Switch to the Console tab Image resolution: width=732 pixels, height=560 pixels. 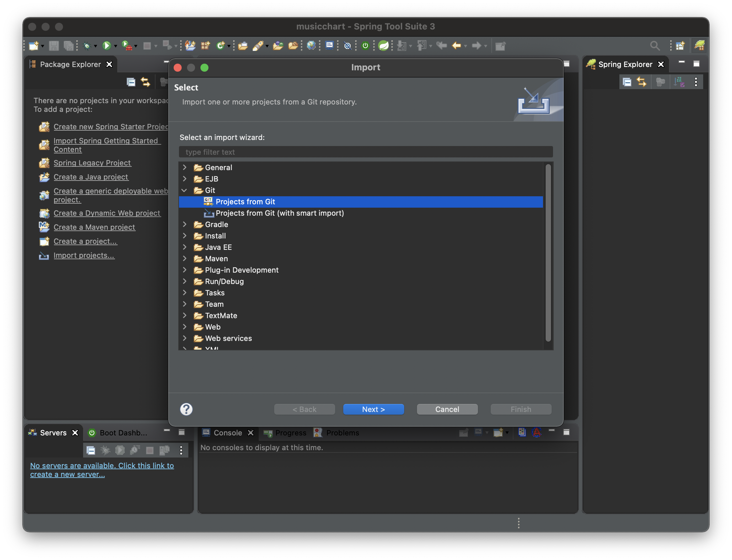[227, 433]
